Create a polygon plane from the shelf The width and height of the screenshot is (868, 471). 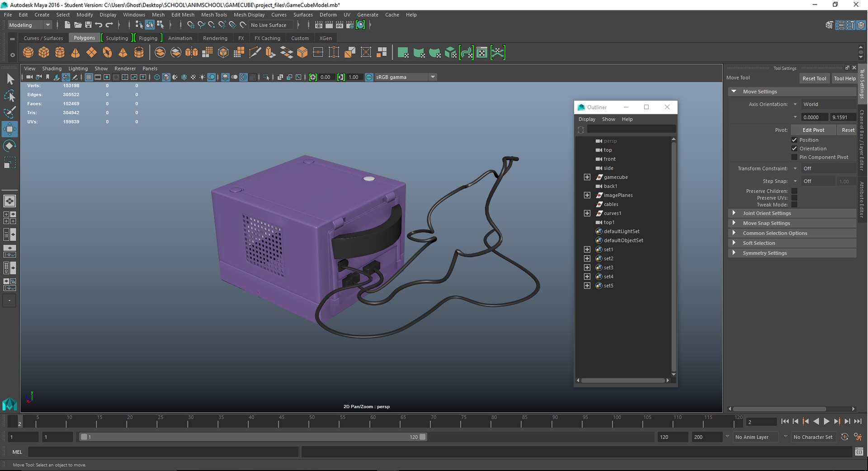pos(91,52)
